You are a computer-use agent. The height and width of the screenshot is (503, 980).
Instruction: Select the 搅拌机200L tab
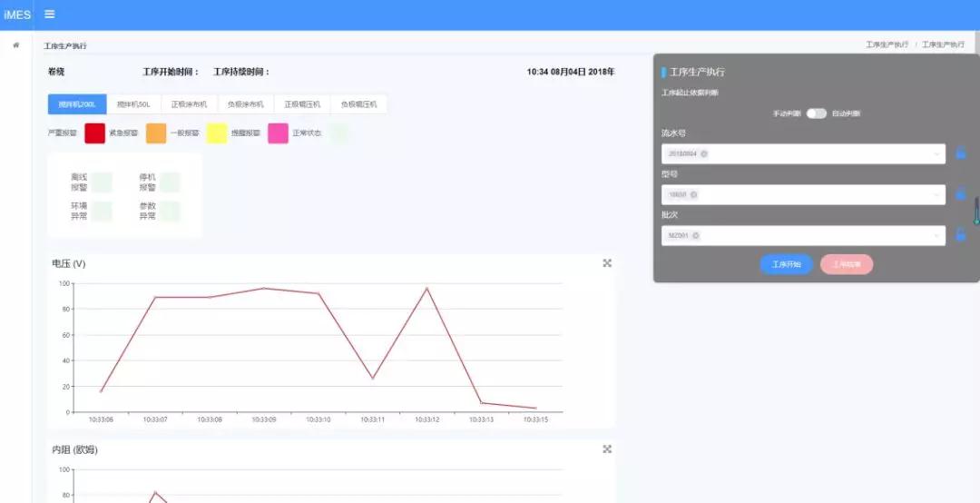pyautogui.click(x=77, y=104)
